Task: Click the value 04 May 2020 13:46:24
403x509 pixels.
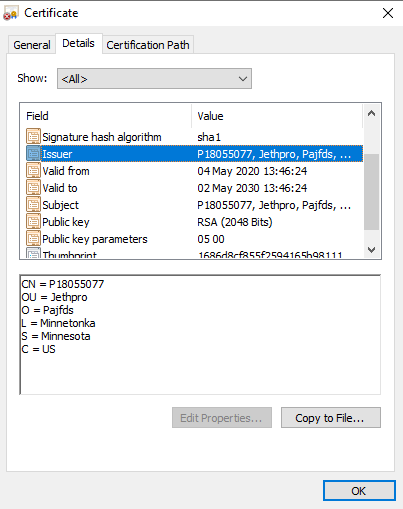Action: tap(252, 171)
